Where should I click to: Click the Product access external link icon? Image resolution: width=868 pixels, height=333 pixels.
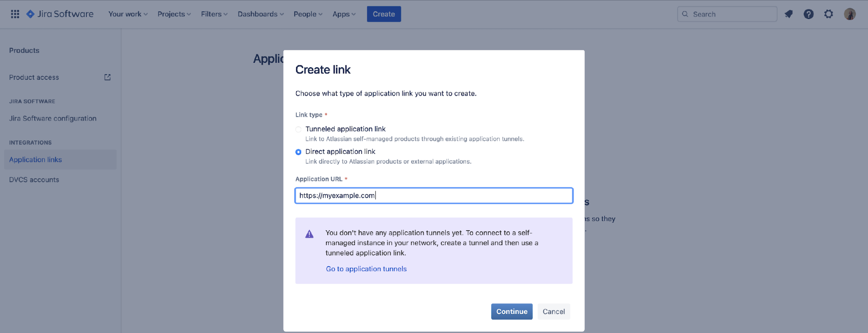(x=107, y=77)
